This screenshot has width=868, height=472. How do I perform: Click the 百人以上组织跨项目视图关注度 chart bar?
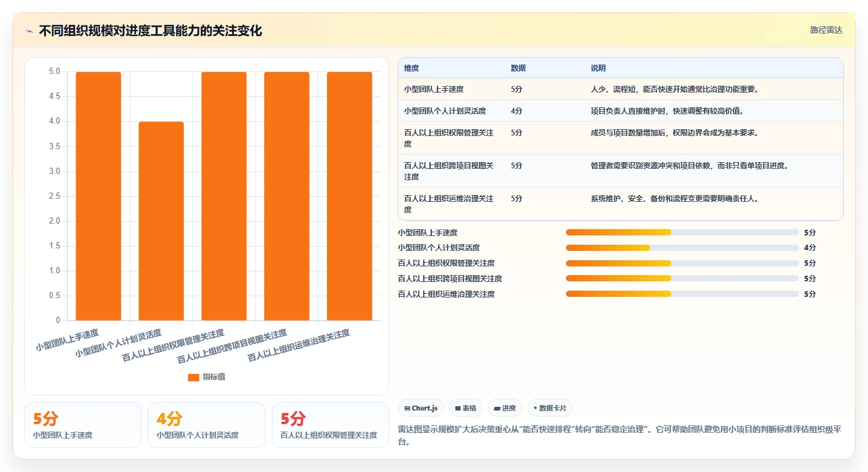point(287,196)
